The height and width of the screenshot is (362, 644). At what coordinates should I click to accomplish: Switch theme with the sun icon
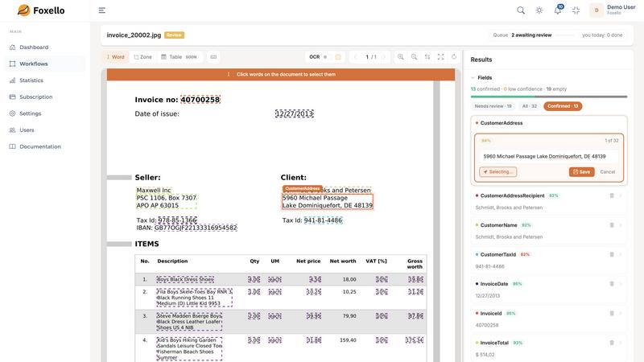click(539, 10)
